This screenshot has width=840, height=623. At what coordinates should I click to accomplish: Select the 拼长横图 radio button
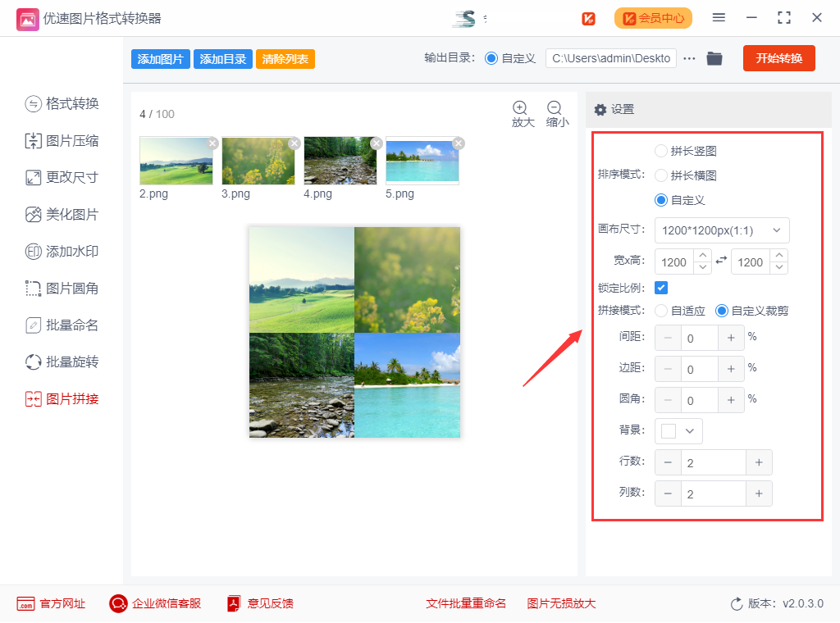tap(661, 175)
